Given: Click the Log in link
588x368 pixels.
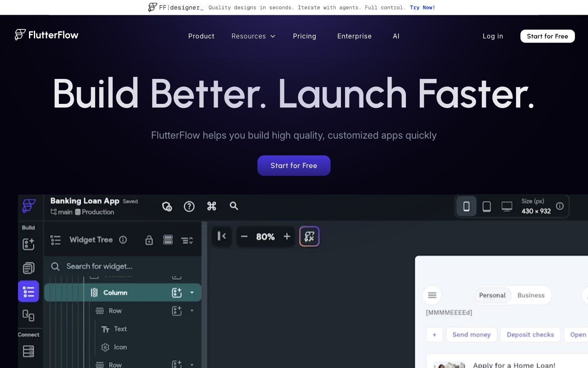Looking at the screenshot, I should pyautogui.click(x=493, y=36).
